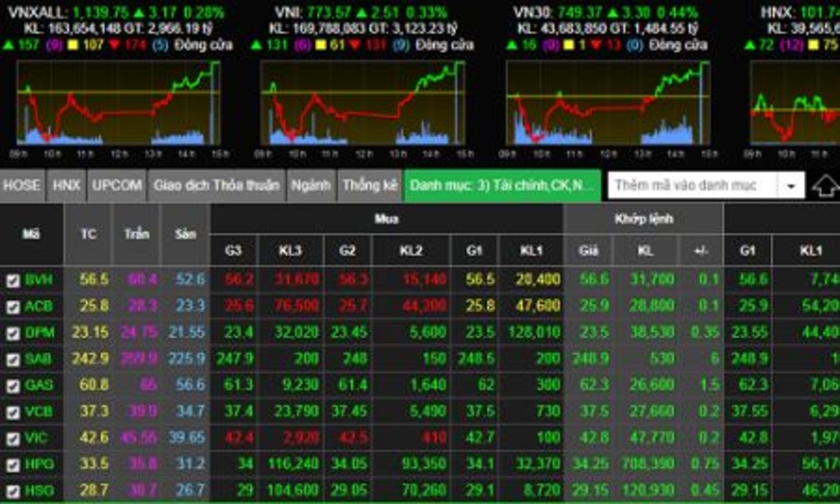
Task: Click the HPG ticker symbol
Action: point(38,464)
